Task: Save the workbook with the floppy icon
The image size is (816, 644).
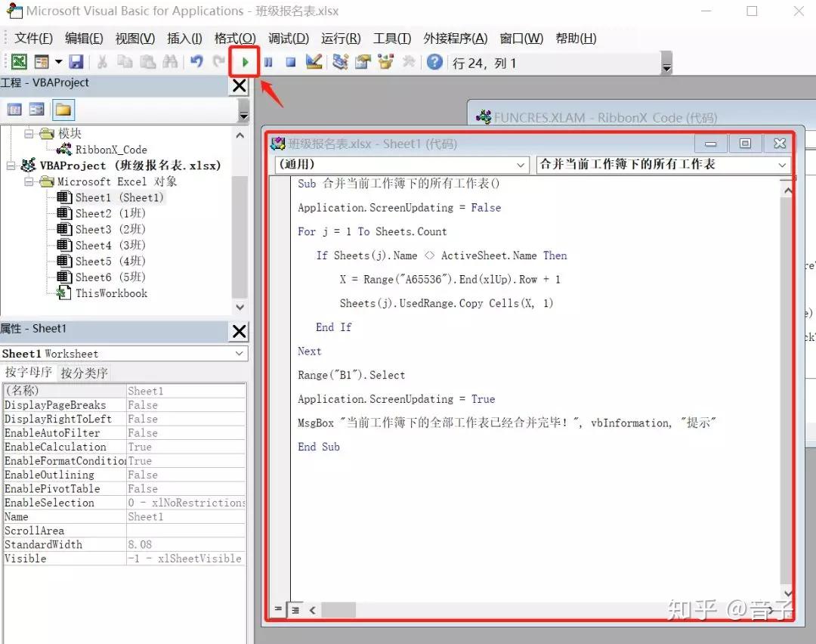Action: click(x=76, y=62)
